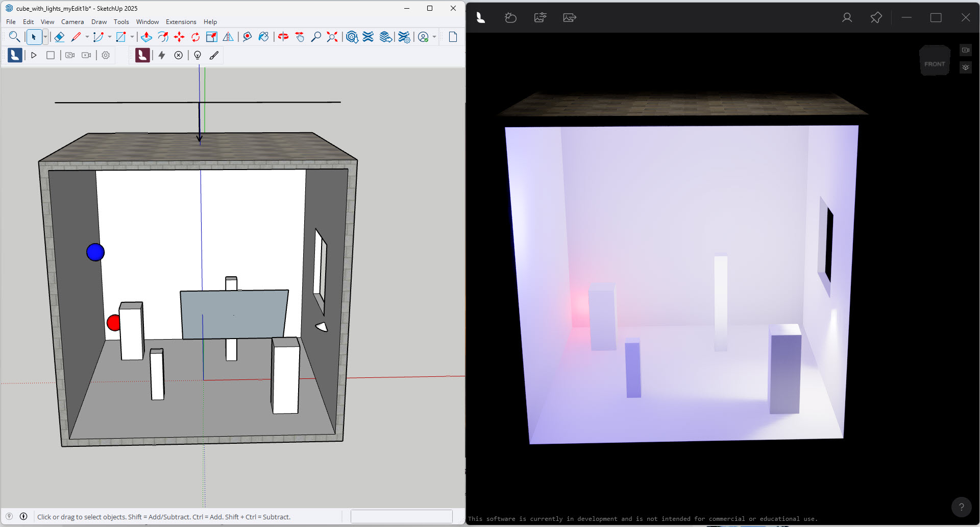This screenshot has height=527, width=980.
Task: Select the Eraser tool
Action: tap(60, 37)
